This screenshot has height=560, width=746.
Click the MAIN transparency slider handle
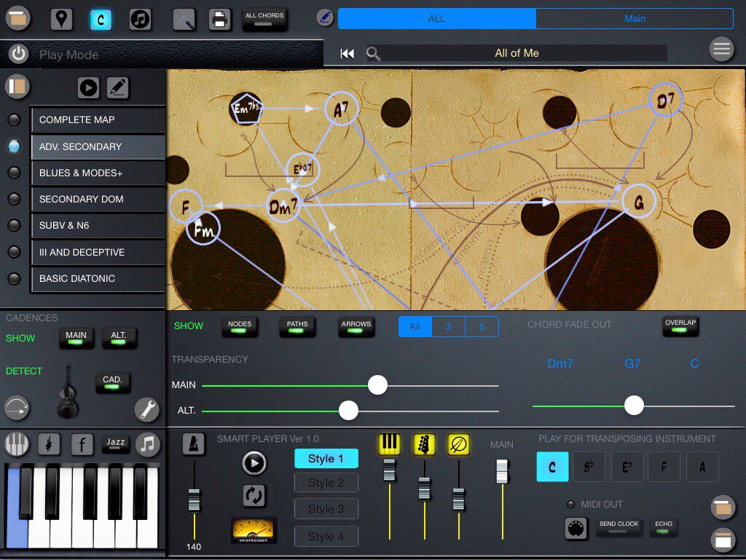coord(377,385)
